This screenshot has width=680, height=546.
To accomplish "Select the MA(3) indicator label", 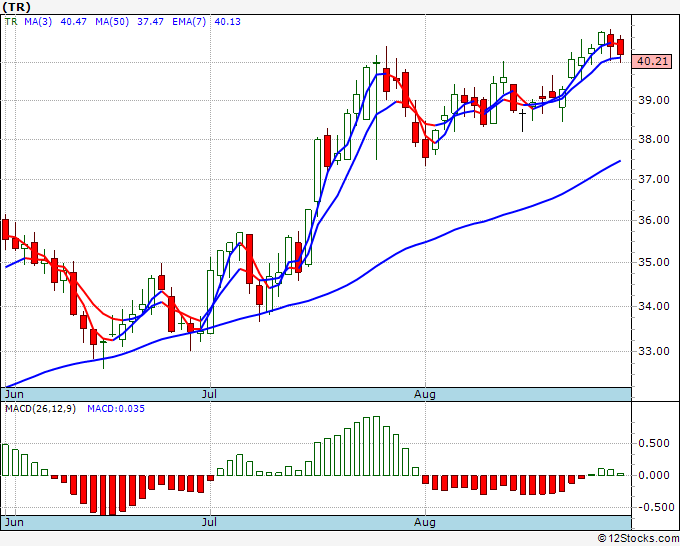I will (38, 22).
